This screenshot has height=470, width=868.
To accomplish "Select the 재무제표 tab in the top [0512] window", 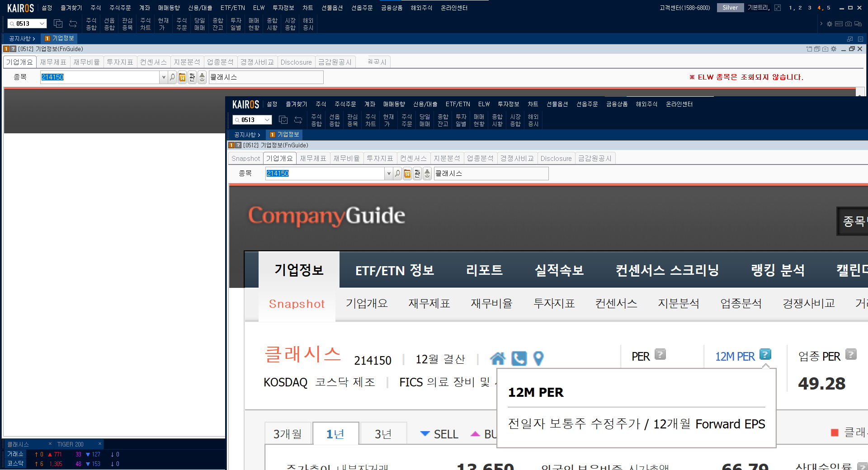I will (x=53, y=62).
